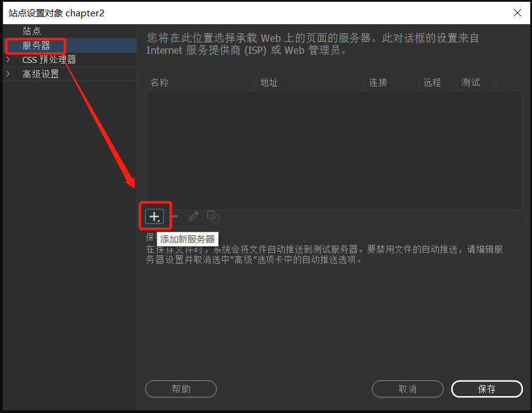
Task: Click the 地址 column header
Action: pyautogui.click(x=268, y=82)
